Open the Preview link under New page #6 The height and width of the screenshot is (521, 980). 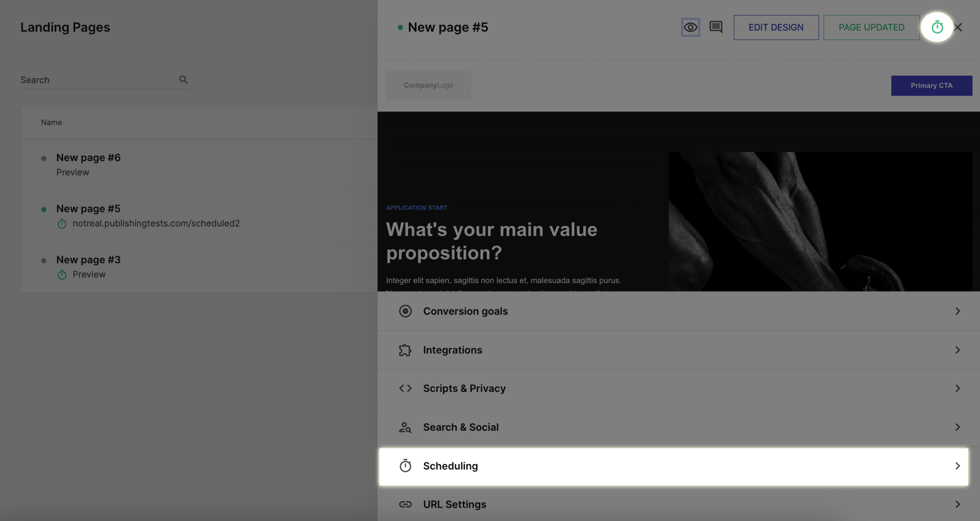coord(73,172)
